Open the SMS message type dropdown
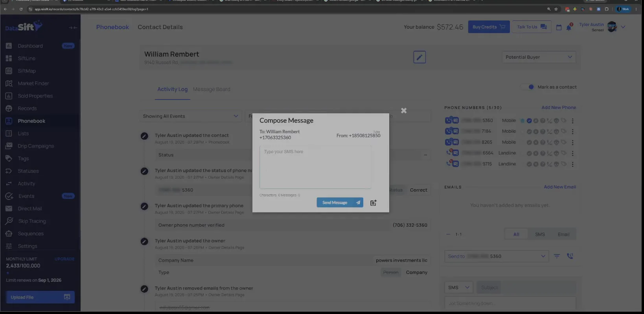 (x=459, y=288)
